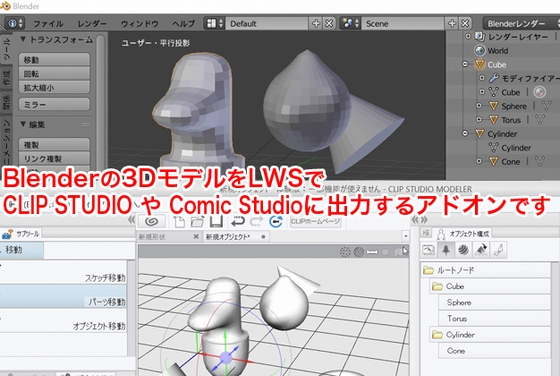
Task: Collapse the Cube object tree in outliner
Action: (465, 64)
